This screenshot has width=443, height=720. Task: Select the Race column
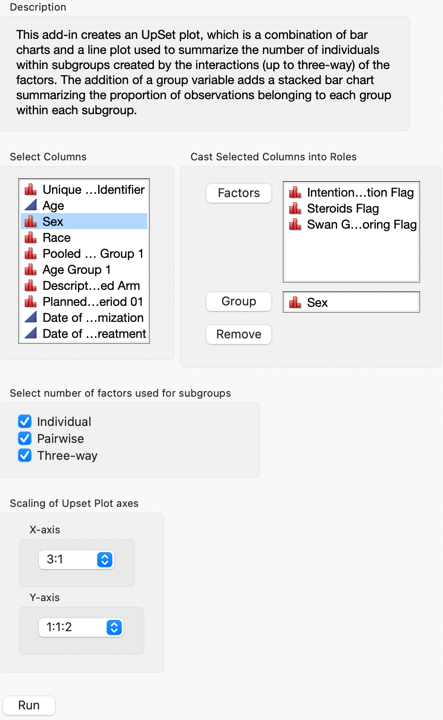pos(84,237)
